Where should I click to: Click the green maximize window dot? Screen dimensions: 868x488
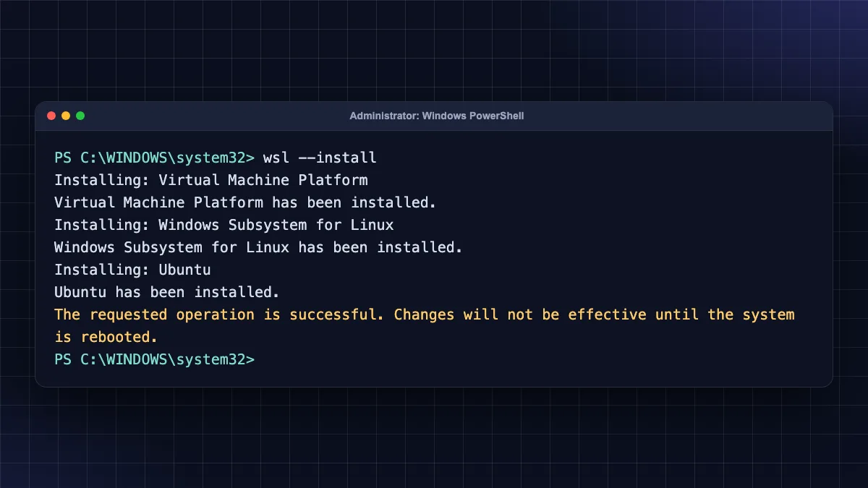[x=80, y=116]
